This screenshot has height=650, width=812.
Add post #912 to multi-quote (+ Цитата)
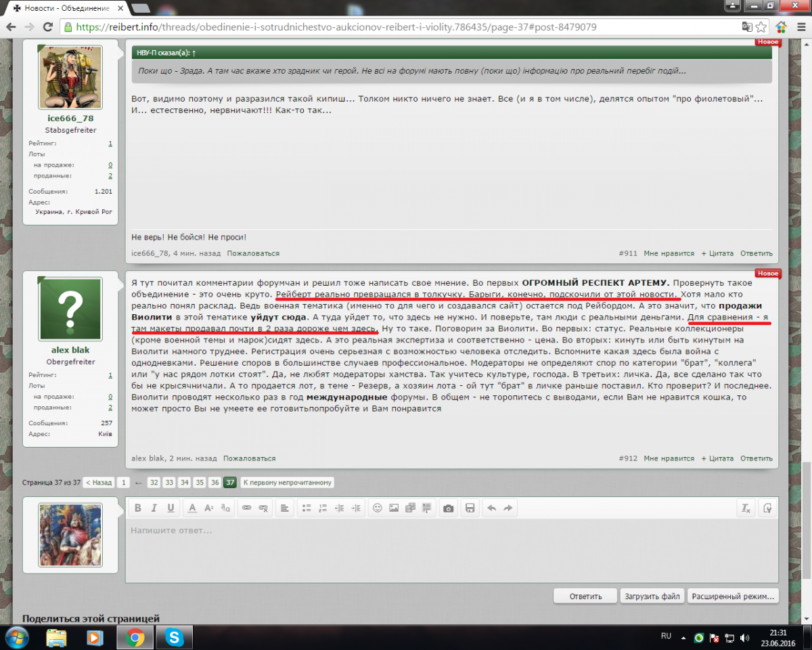click(x=717, y=458)
